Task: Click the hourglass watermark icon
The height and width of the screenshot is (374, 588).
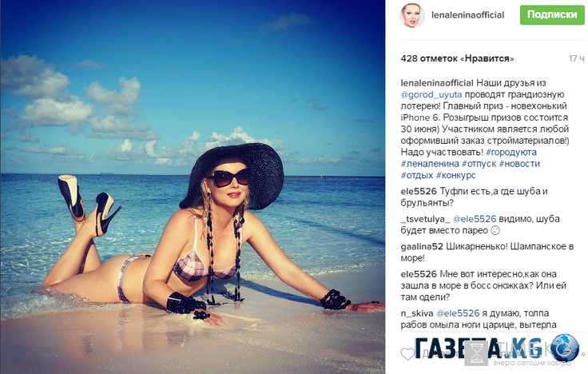Action: click(x=476, y=353)
